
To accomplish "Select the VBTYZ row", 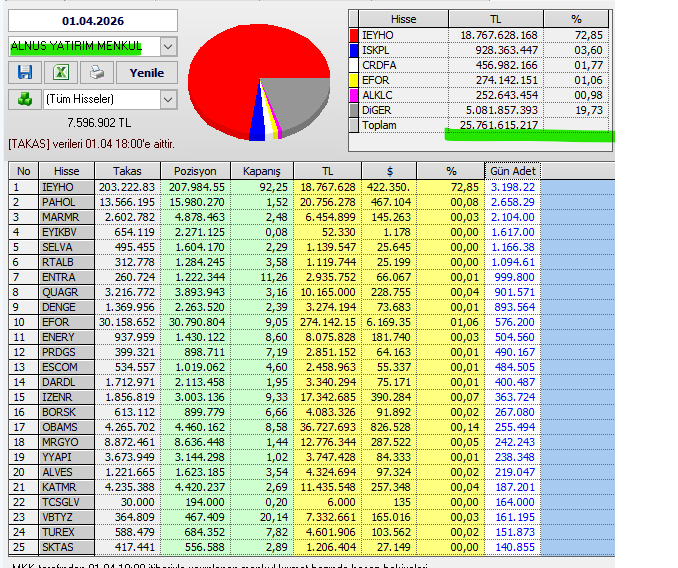I will pos(311,517).
